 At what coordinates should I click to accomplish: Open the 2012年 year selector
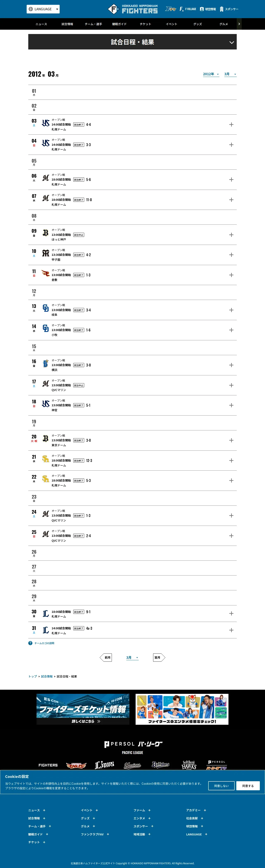[211, 74]
